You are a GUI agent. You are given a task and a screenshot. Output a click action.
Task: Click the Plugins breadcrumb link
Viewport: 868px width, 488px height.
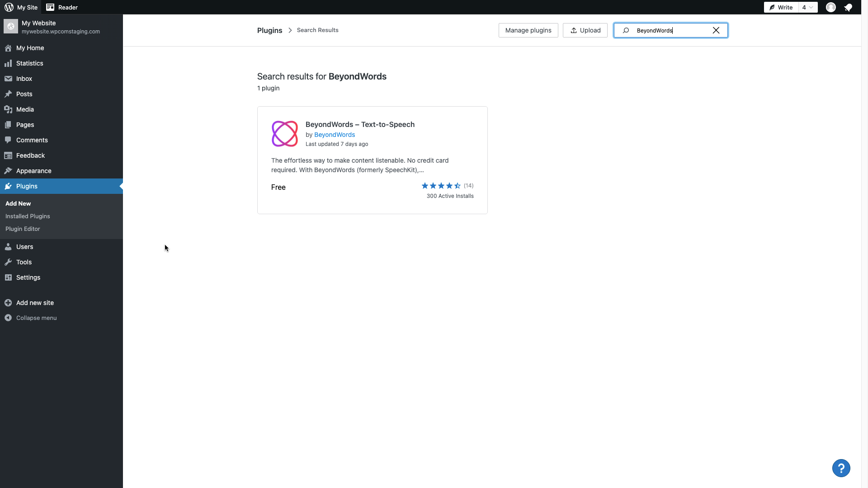(269, 30)
